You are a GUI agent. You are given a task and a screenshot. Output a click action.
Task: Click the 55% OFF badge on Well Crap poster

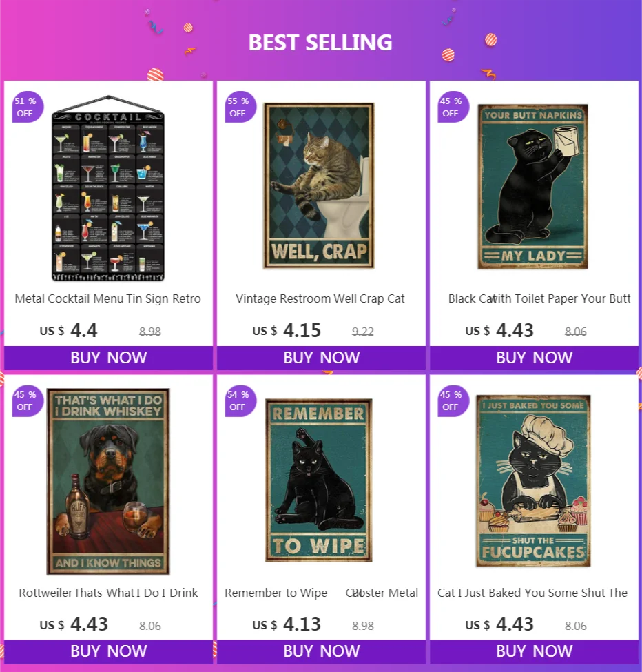tap(240, 107)
